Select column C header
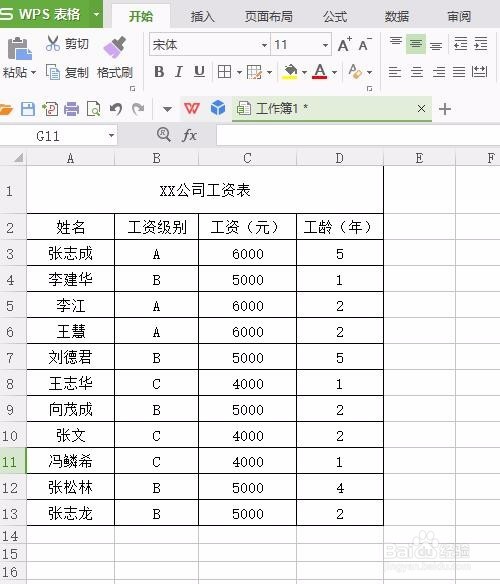The image size is (500, 584). click(247, 158)
